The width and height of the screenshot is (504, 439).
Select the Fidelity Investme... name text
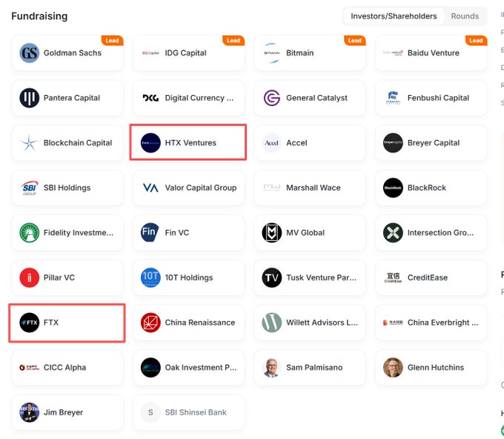tap(79, 233)
